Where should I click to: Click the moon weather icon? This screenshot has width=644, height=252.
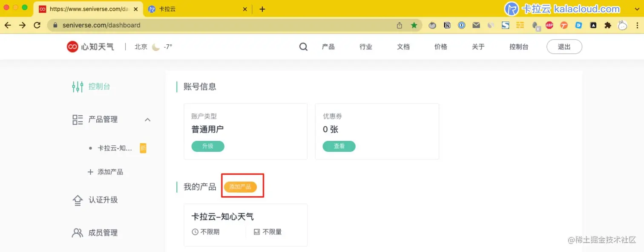156,47
